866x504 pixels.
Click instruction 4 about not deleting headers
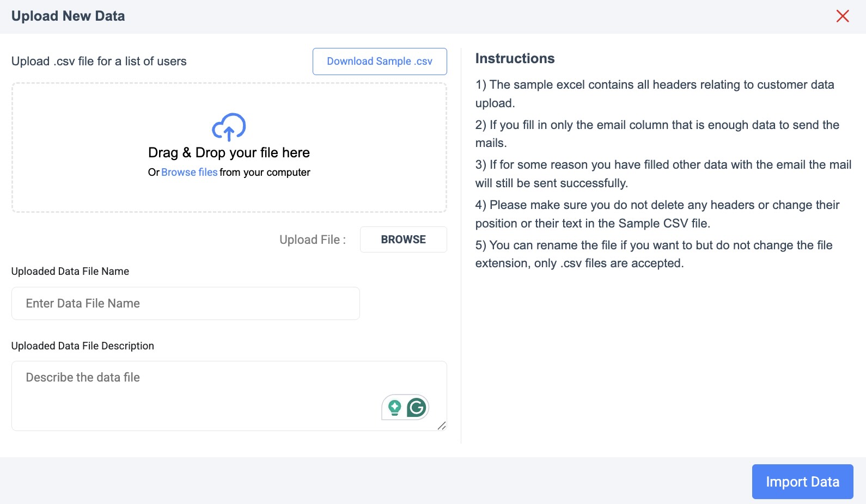pos(657,214)
